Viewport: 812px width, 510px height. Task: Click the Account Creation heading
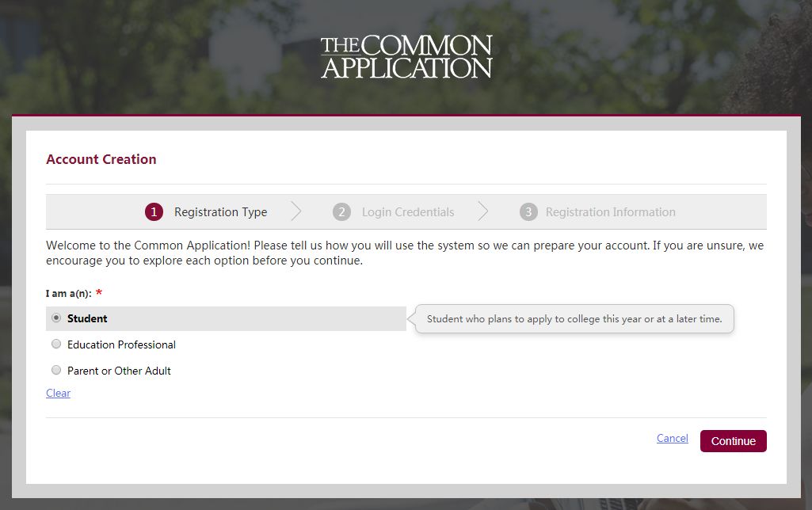point(101,159)
